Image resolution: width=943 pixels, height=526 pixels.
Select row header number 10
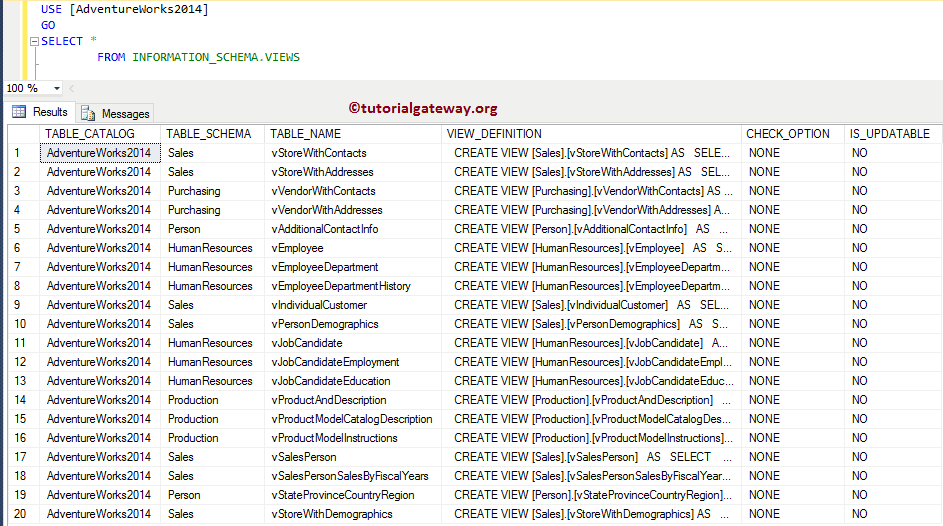click(24, 324)
